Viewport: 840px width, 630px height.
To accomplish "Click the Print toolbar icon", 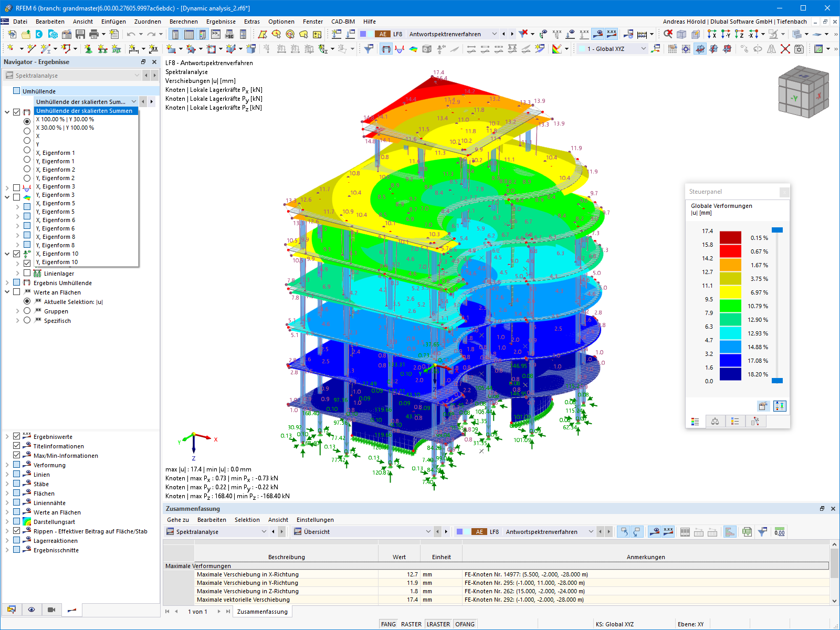I will (x=94, y=34).
